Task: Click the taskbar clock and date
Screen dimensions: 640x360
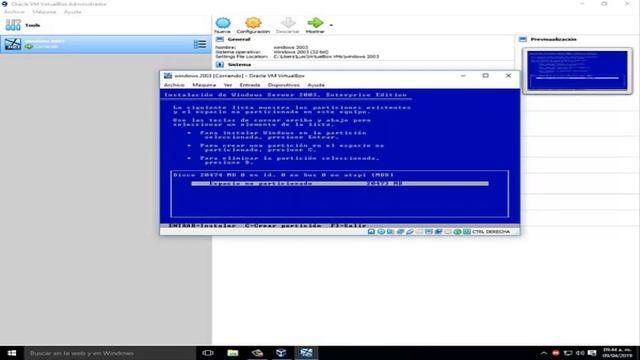Action: pos(617,353)
